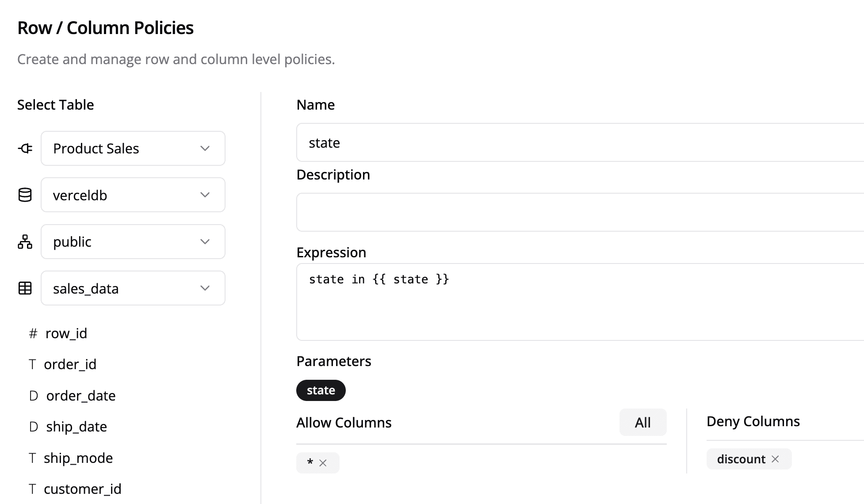The width and height of the screenshot is (864, 504).
Task: Select the ship_mode column
Action: pyautogui.click(x=78, y=458)
